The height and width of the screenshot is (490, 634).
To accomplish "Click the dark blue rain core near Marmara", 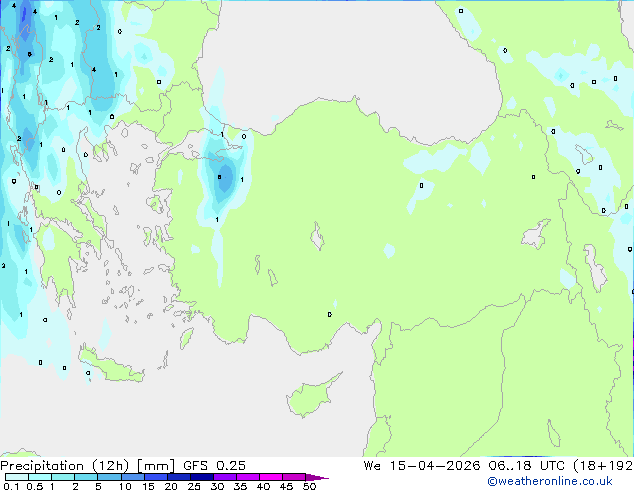I will (226, 178).
